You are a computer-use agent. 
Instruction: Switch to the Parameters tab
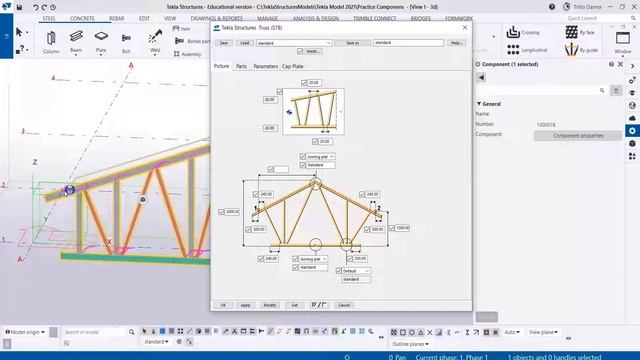[x=265, y=66]
